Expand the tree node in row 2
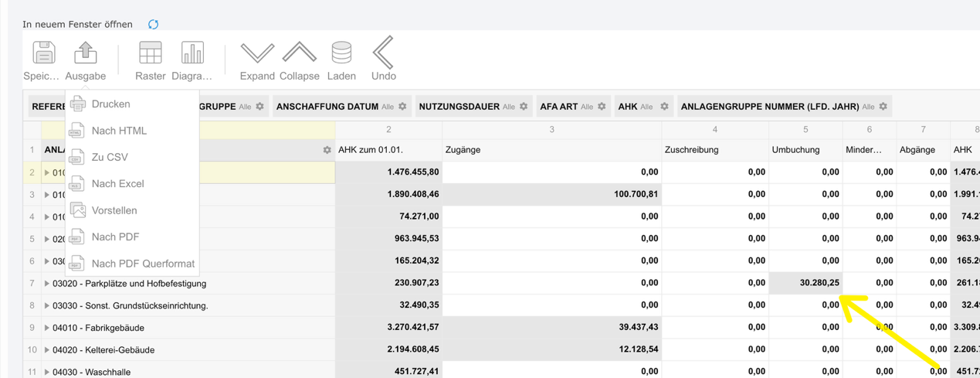This screenshot has width=980, height=378. [x=47, y=172]
